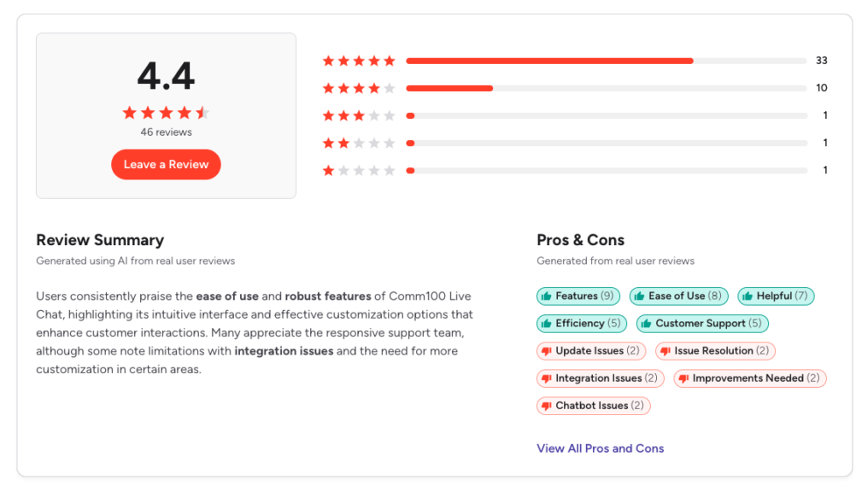Select the thumbs-down icon on Chatbot Issues

click(547, 406)
